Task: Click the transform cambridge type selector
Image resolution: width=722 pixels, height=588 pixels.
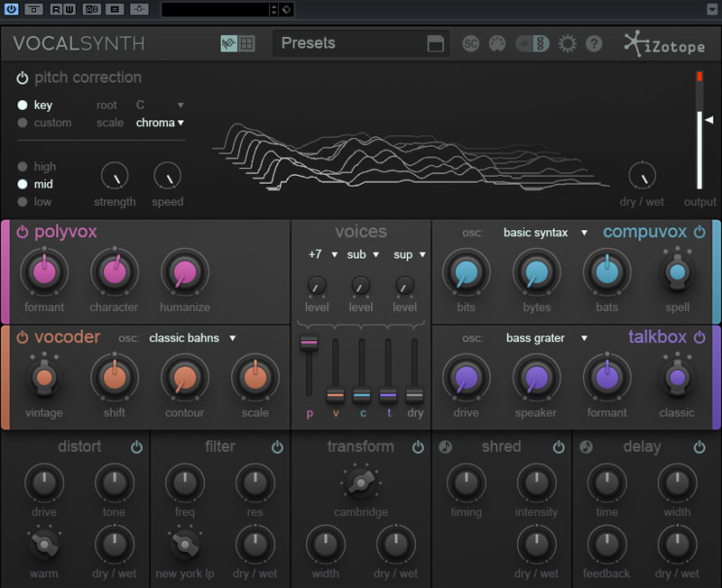Action: point(360,483)
